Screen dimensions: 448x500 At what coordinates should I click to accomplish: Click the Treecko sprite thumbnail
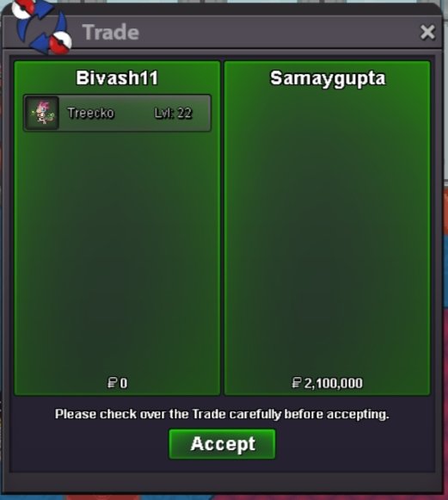(x=42, y=113)
